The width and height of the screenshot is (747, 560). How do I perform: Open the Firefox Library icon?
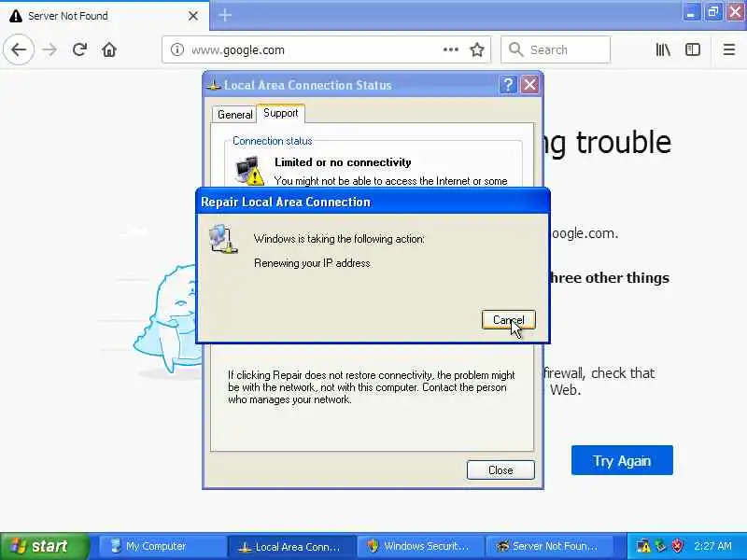click(x=663, y=49)
